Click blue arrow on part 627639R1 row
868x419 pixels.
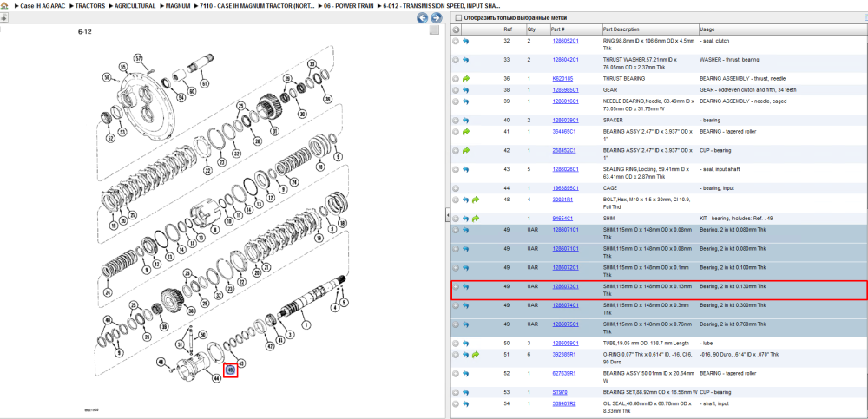point(465,374)
